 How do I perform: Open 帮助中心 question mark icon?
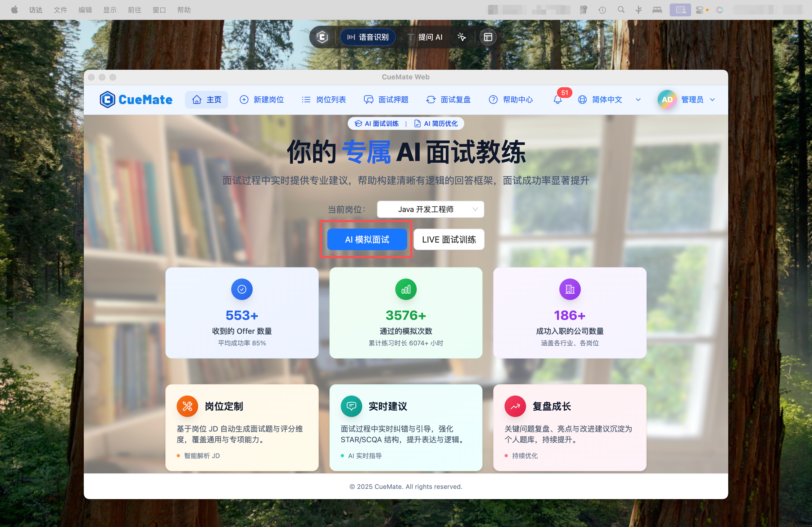tap(493, 100)
